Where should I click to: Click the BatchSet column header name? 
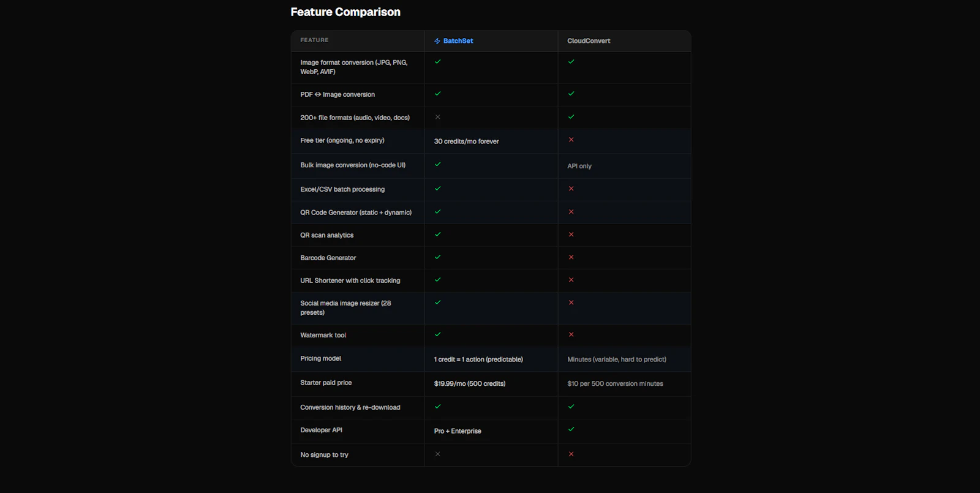pos(458,41)
